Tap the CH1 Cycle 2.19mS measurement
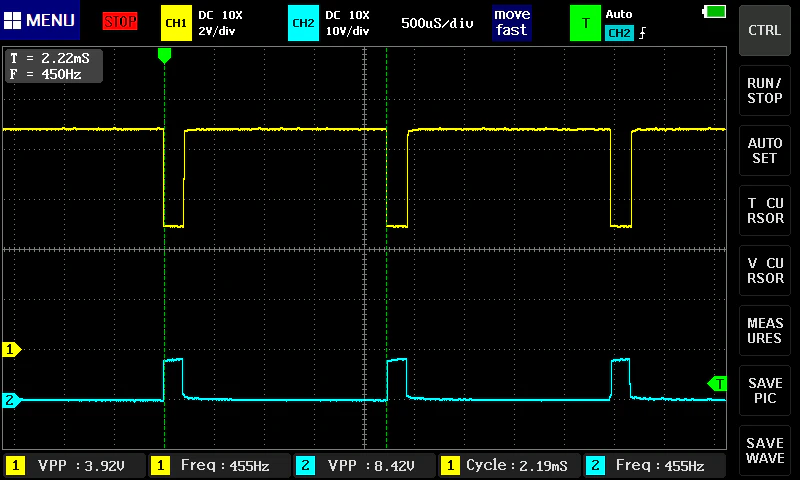 (509, 466)
